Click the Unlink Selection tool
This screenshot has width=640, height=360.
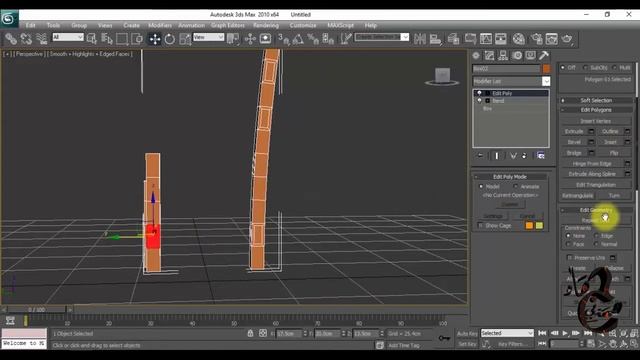(x=26, y=39)
